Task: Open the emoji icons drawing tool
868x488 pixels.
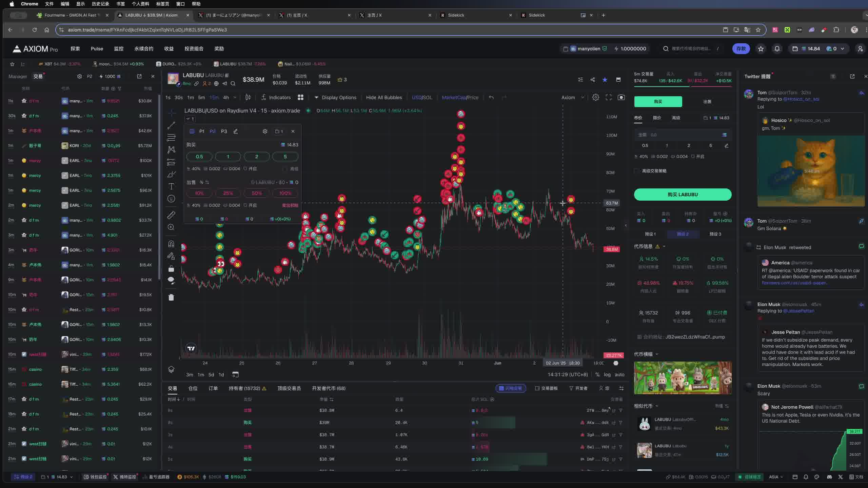Action: [x=171, y=199]
